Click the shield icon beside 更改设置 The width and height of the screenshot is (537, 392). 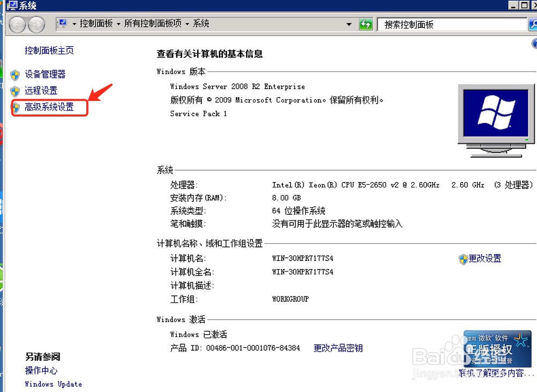(x=463, y=259)
